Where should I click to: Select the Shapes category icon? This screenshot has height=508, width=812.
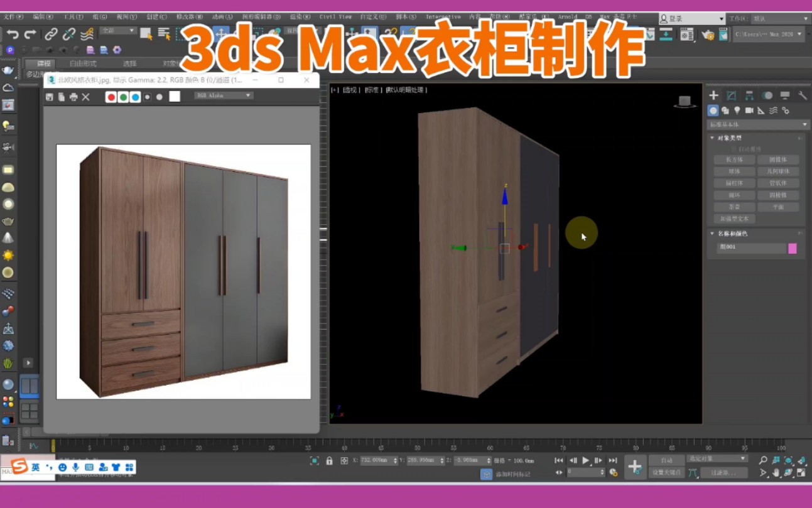click(725, 111)
